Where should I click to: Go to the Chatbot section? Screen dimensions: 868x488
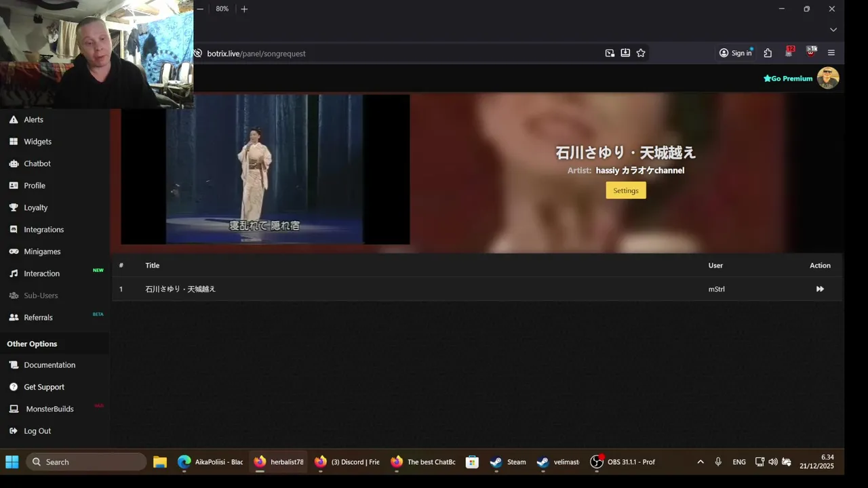click(37, 163)
